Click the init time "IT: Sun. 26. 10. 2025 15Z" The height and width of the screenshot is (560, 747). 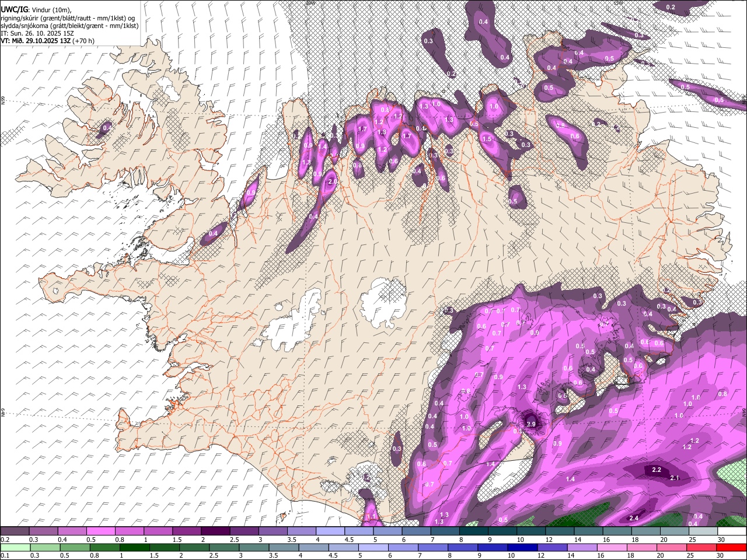[37, 33]
